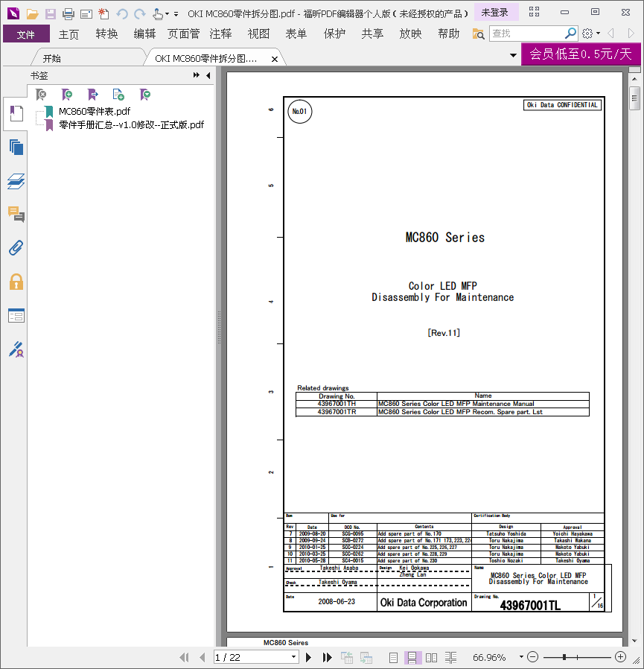644x669 pixels.
Task: Open the Hand tool dropdown arrow
Action: (168, 14)
